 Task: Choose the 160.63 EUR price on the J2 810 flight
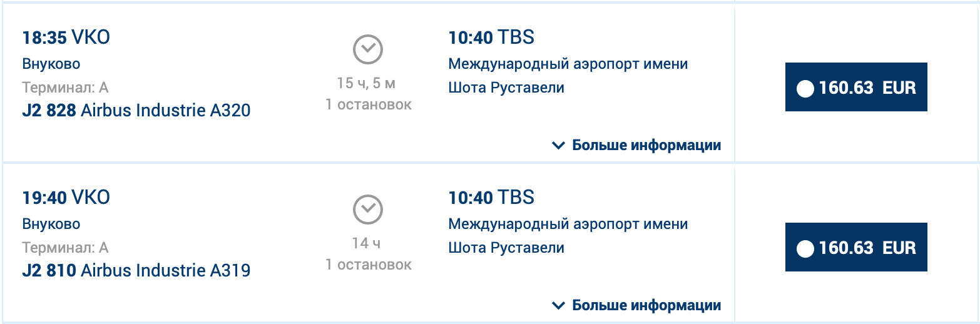[x=855, y=248]
